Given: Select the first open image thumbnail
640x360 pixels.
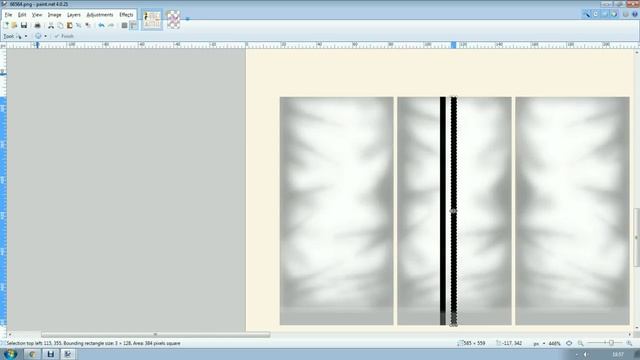Looking at the screenshot, I should click(152, 19).
